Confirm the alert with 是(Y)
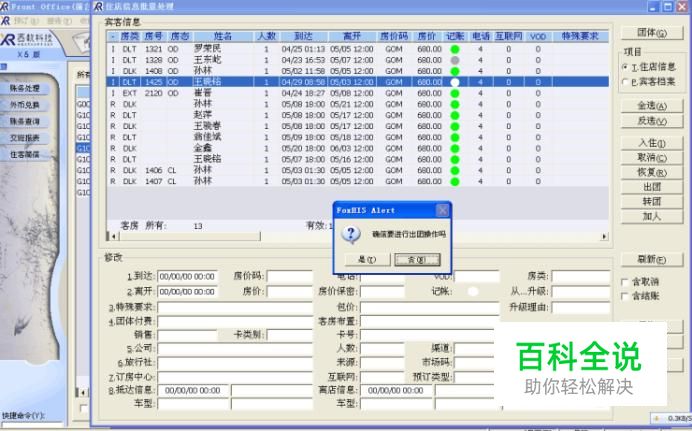The image size is (692, 431). point(367,259)
